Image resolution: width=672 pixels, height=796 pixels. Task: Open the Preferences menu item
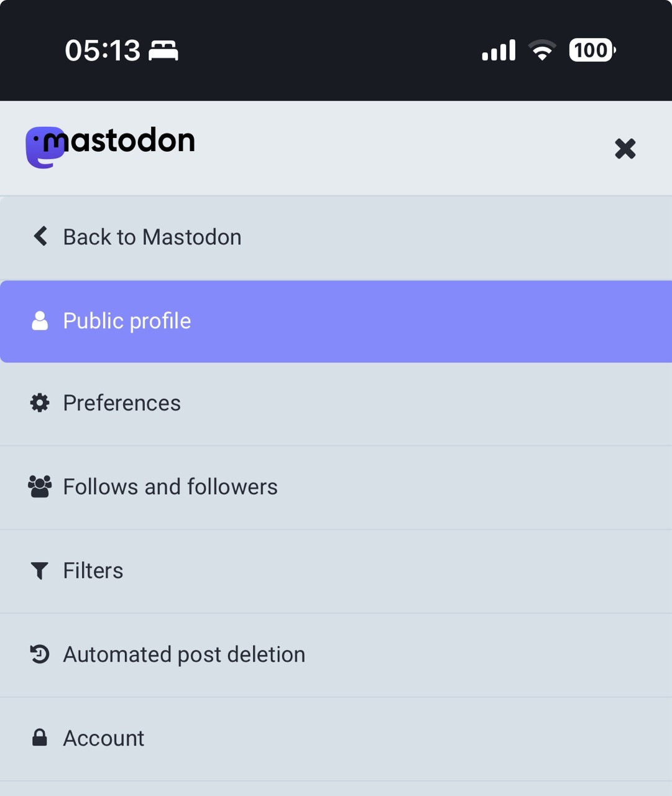tap(122, 403)
